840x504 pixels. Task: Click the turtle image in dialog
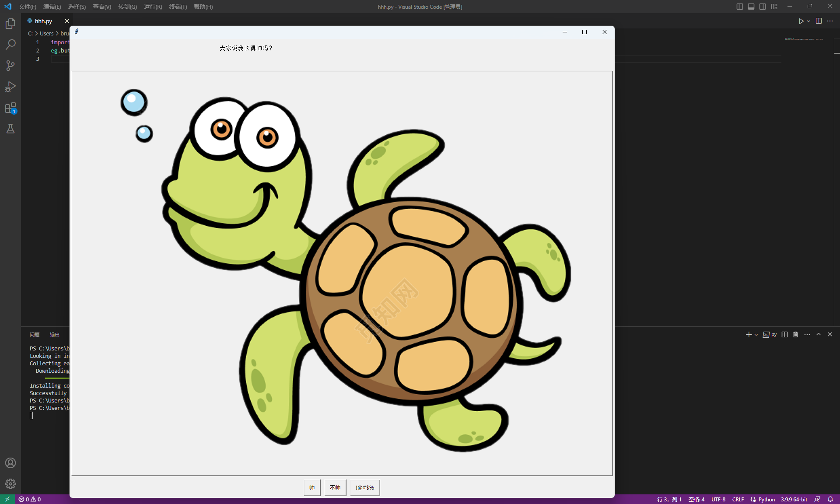[342, 273]
